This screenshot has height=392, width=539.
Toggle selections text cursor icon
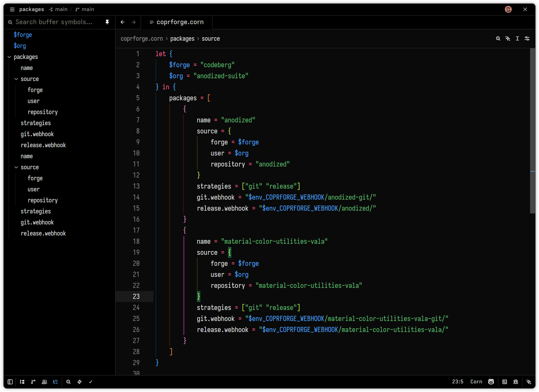pyautogui.click(x=517, y=39)
